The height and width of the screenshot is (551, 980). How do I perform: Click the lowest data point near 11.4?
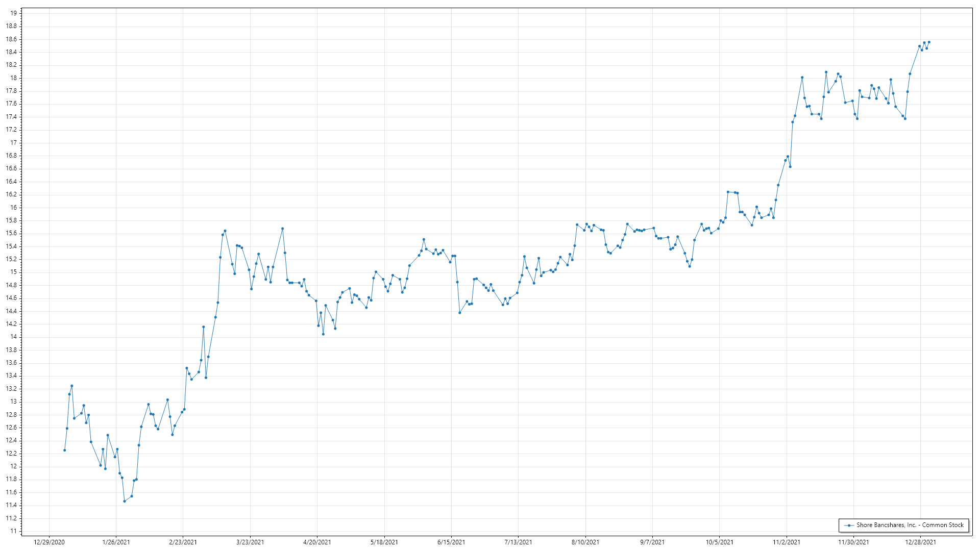click(x=125, y=501)
